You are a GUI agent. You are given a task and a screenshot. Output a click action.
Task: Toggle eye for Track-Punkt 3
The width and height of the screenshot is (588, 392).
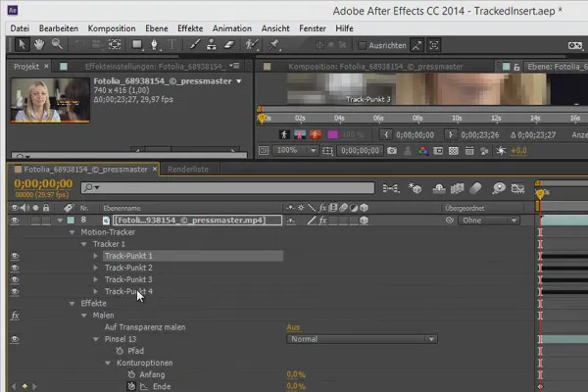pyautogui.click(x=15, y=279)
